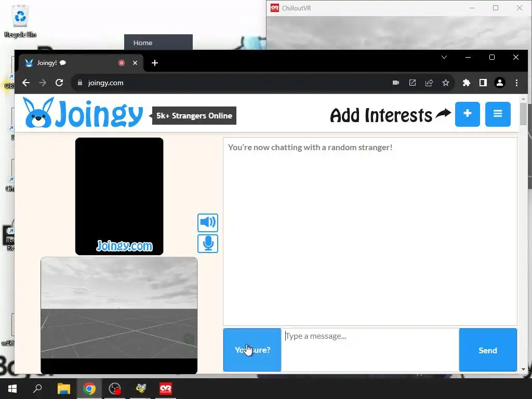The height and width of the screenshot is (399, 532).
Task: Open the Chrome three-dot menu
Action: 516,83
